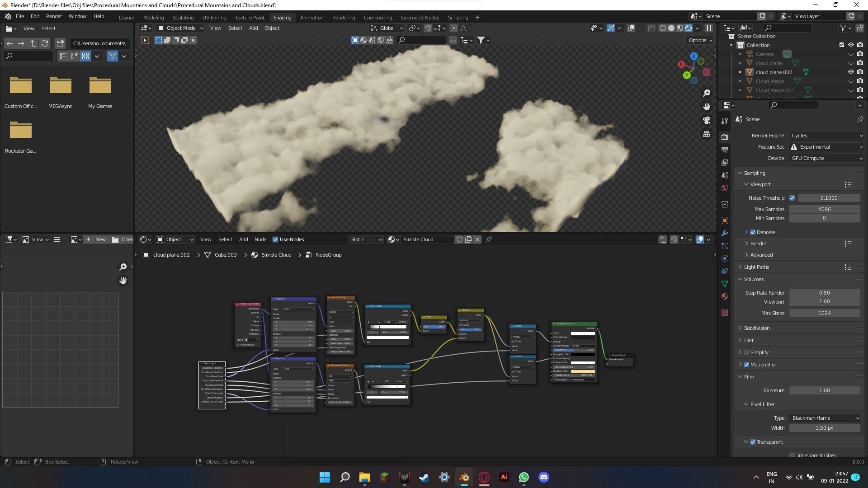The width and height of the screenshot is (868, 488).
Task: Open the Device GPU Compute dropdown
Action: point(826,158)
